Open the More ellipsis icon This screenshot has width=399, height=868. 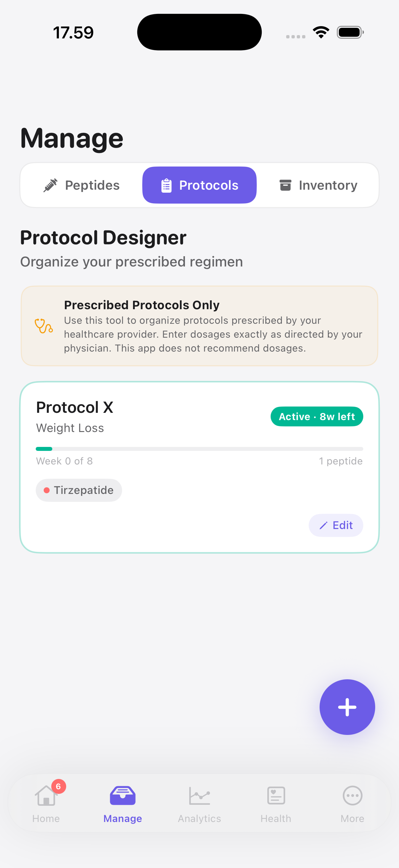tap(352, 796)
